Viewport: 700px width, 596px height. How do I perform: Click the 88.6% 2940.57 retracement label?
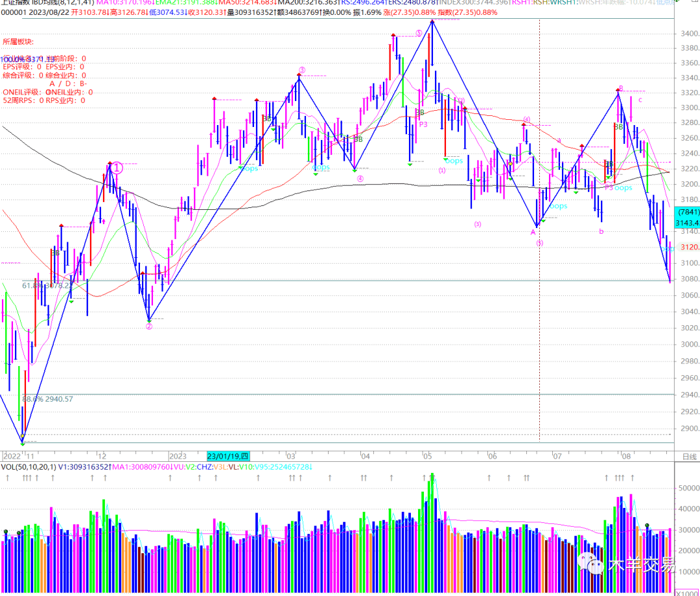47,399
